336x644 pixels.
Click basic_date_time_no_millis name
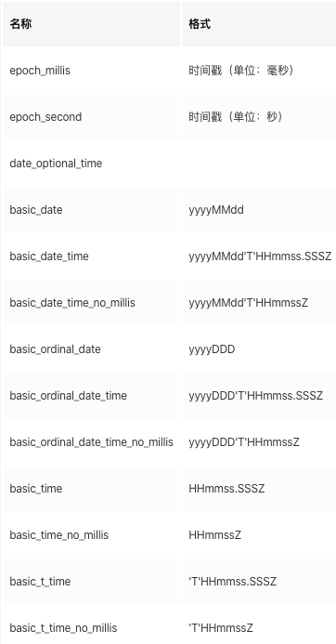(x=72, y=303)
